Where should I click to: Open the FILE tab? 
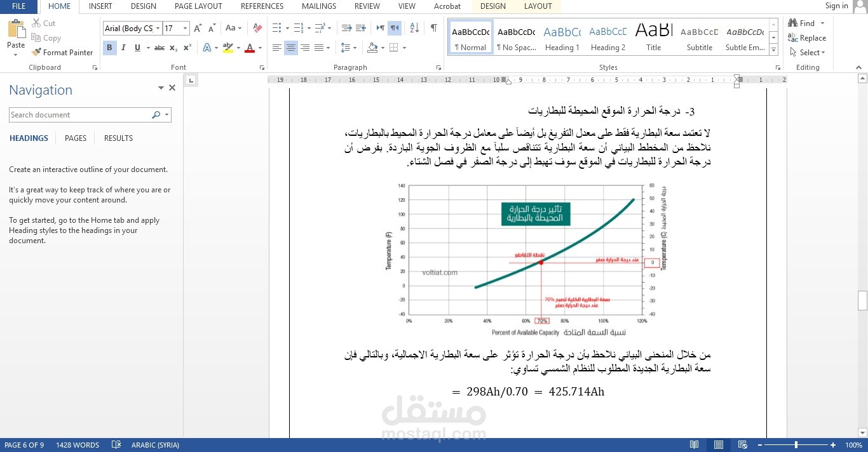coord(18,6)
